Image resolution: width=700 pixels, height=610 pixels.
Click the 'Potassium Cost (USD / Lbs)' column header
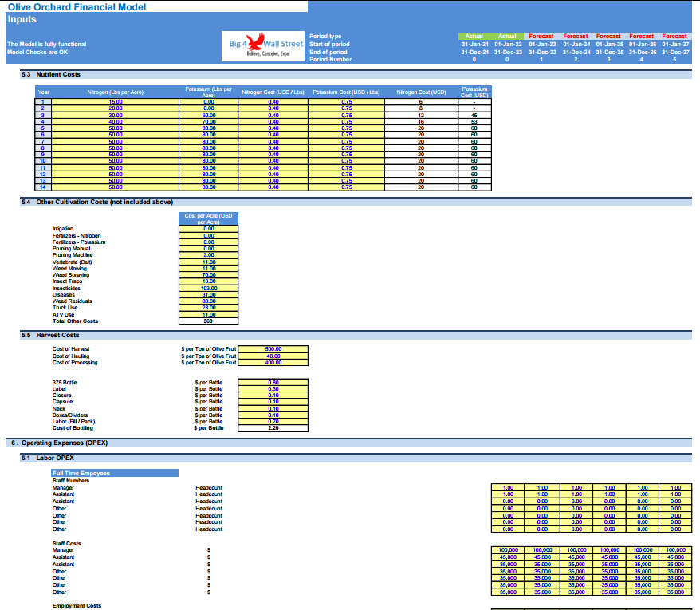tap(346, 92)
